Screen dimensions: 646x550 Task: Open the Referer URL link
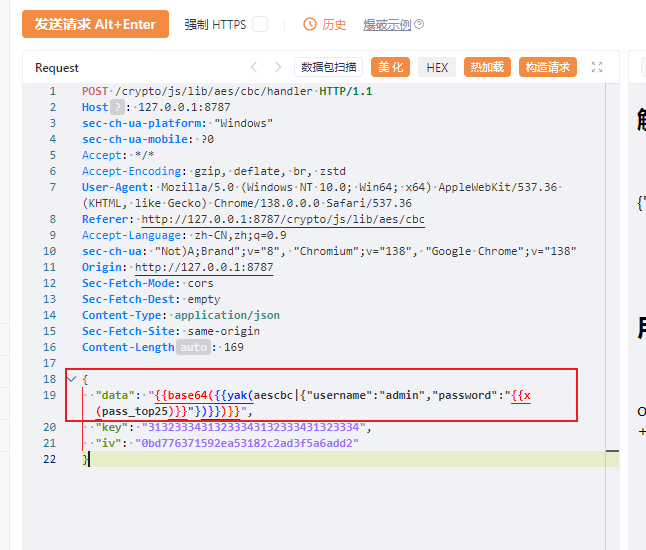(x=283, y=220)
